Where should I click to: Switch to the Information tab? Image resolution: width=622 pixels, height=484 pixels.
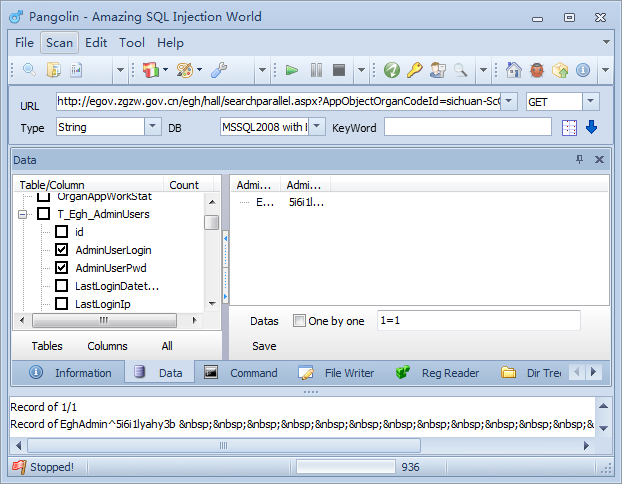(68, 373)
